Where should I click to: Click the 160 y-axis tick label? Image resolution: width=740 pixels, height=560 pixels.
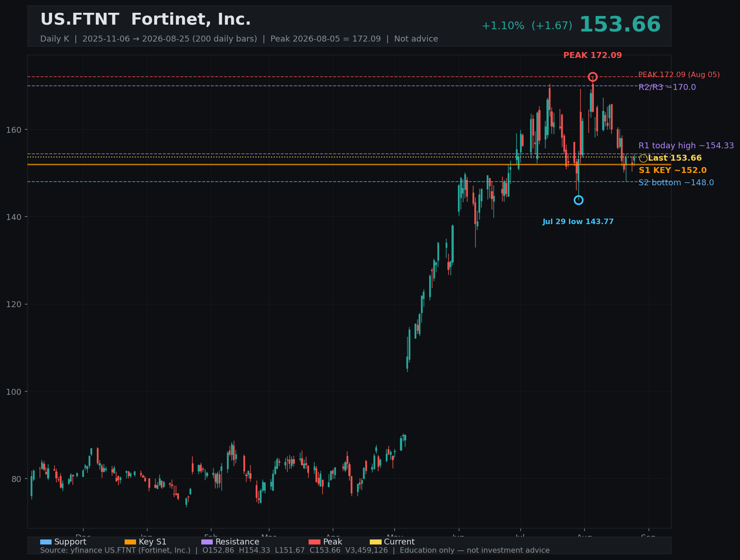pyautogui.click(x=14, y=130)
